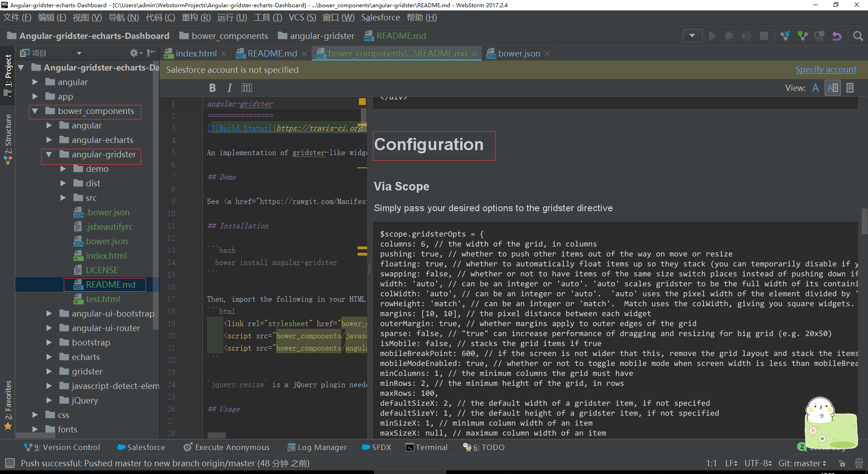This screenshot has height=474, width=868.
Task: Select .jsbeautifyrc file in tree
Action: tap(109, 227)
